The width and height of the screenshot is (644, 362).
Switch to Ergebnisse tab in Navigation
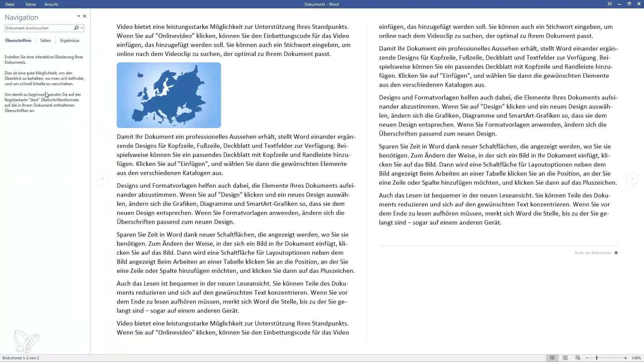69,40
